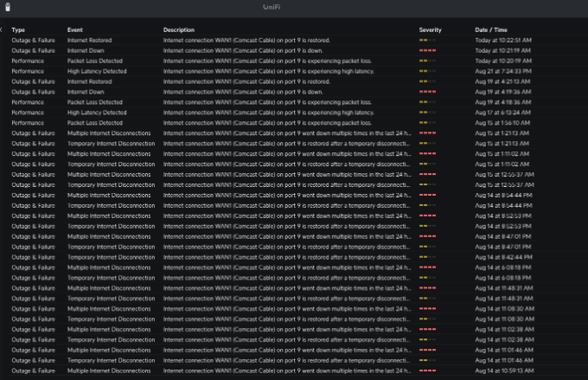588x380 pixels.
Task: Open Temporary Internet Disconnection at Aug 14 11:01:46 AM
Action: 111,360
